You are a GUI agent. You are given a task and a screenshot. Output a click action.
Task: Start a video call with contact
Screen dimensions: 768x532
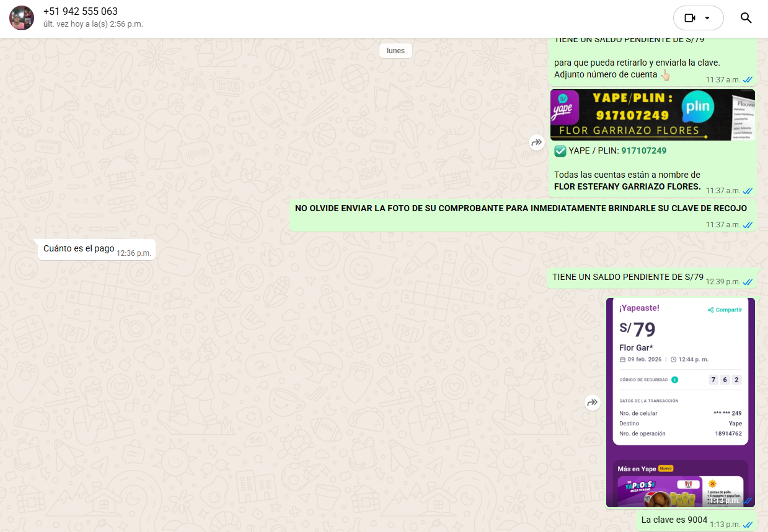click(x=690, y=18)
